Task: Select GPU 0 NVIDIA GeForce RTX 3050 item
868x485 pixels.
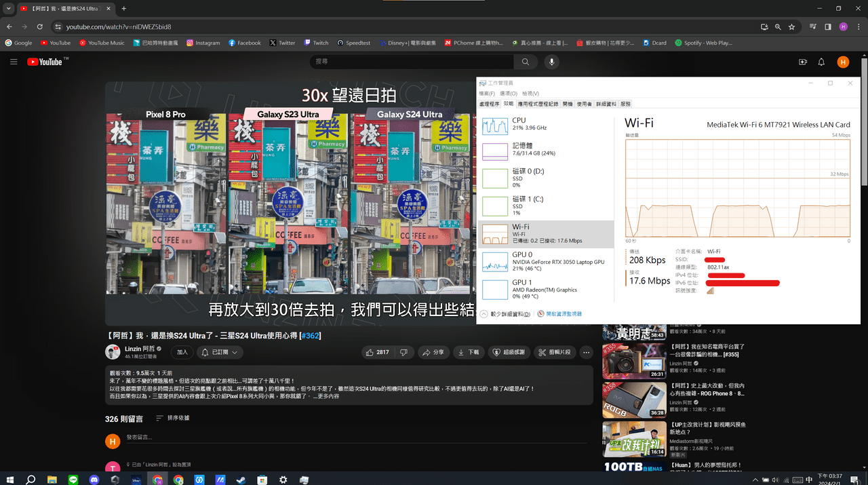Action: pyautogui.click(x=546, y=262)
